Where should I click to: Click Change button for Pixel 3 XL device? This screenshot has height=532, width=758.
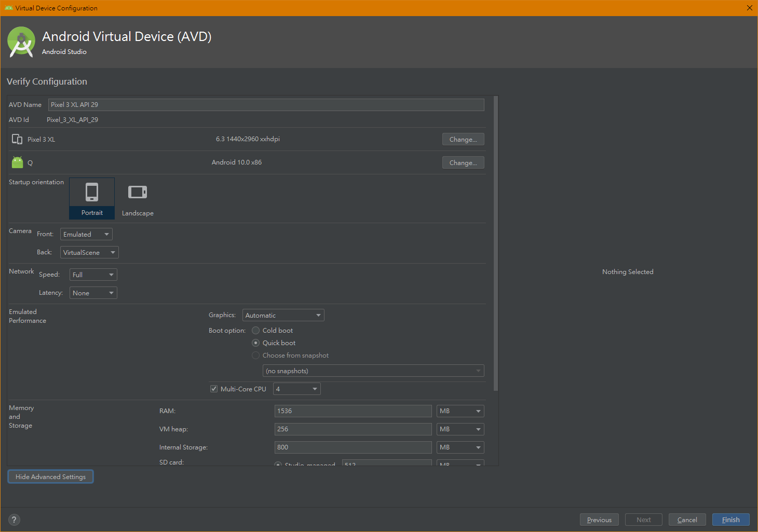pyautogui.click(x=463, y=140)
